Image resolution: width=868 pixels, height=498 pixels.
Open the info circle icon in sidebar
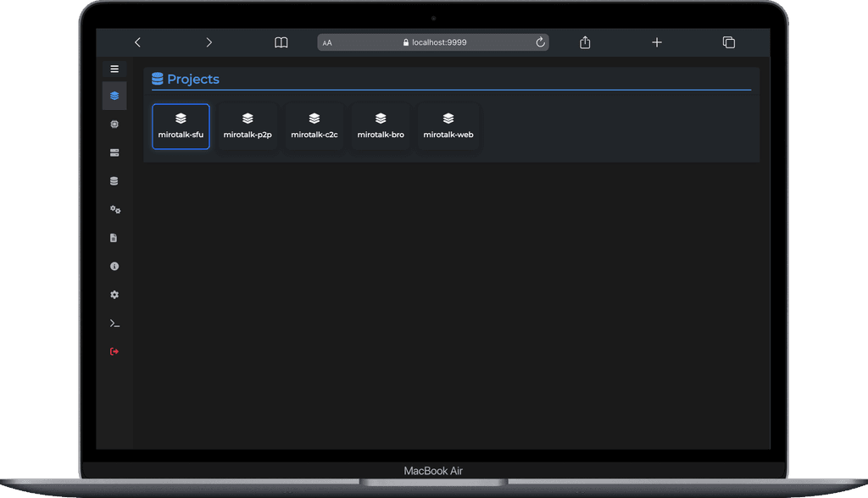pyautogui.click(x=114, y=266)
